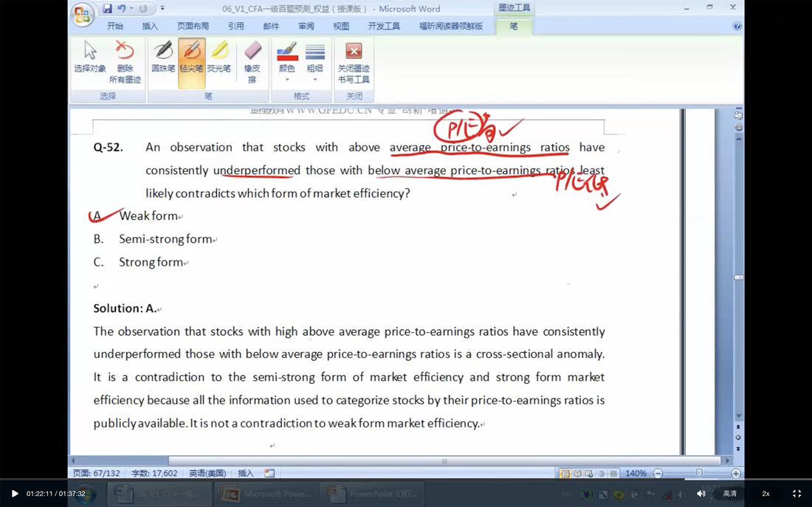Jump to next page double-arrow button
Image resolution: width=812 pixels, height=507 pixels.
(x=738, y=449)
